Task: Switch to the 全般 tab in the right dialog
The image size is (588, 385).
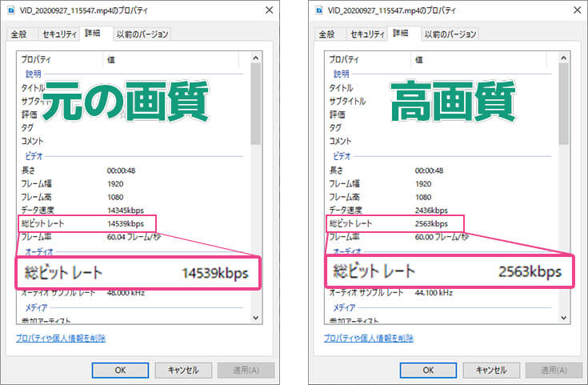Action: point(327,34)
